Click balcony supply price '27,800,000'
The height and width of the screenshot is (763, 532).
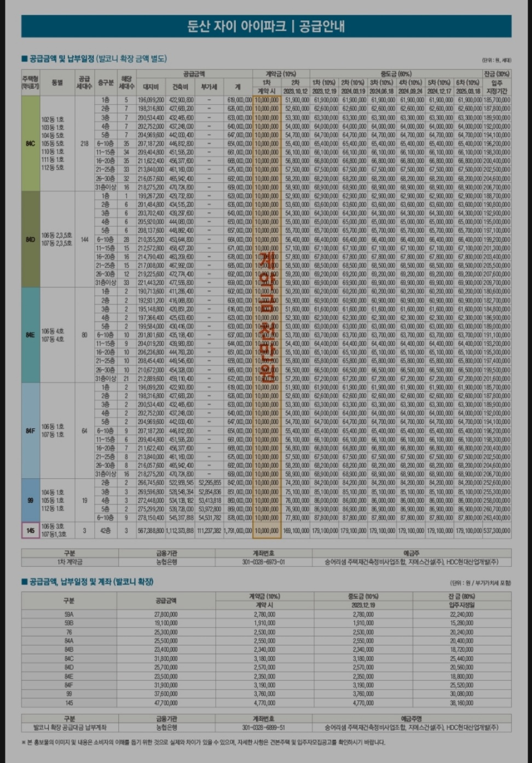pyautogui.click(x=166, y=615)
